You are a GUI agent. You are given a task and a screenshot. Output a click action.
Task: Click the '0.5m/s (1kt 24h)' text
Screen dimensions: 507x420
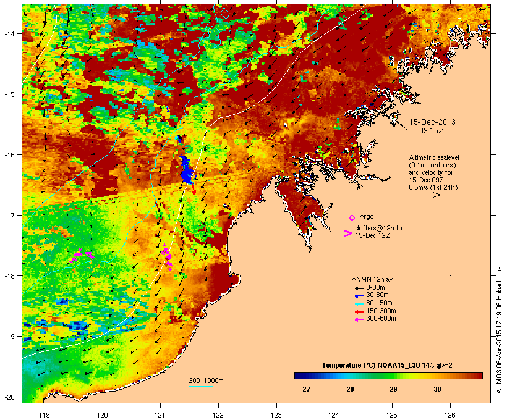point(433,187)
